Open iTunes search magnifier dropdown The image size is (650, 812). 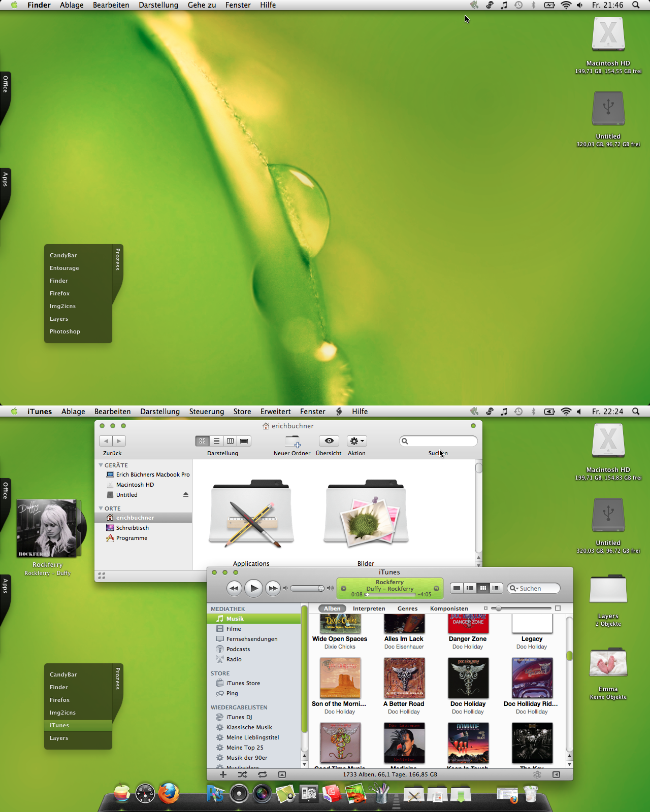(x=514, y=588)
